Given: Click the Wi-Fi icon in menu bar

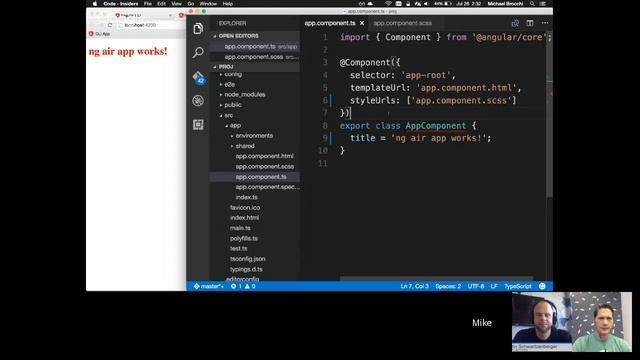Looking at the screenshot, I should coord(388,4).
